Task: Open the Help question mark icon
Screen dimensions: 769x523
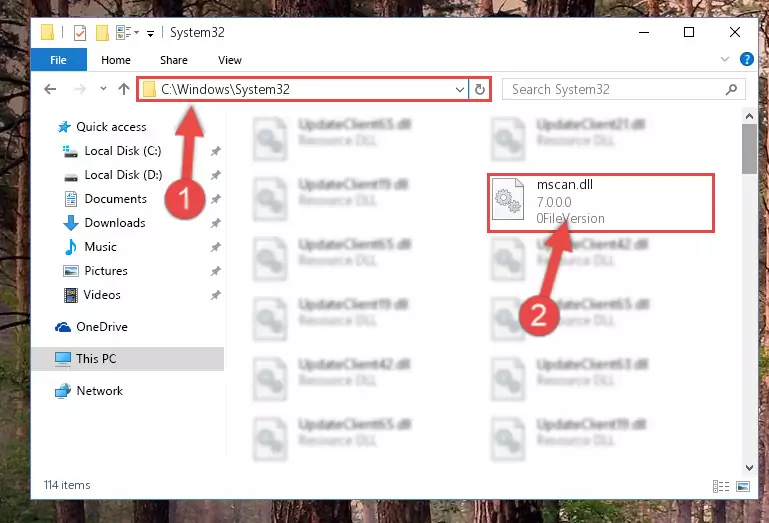Action: (746, 59)
